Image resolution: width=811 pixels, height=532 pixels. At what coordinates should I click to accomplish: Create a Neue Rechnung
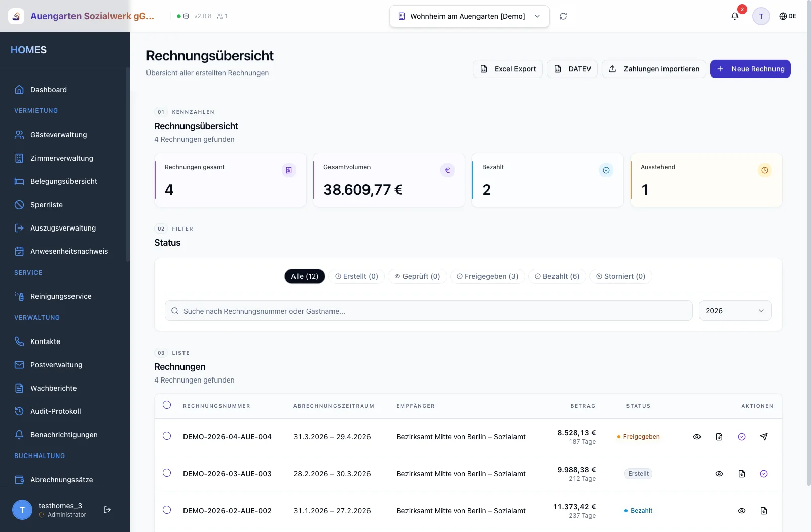point(750,69)
